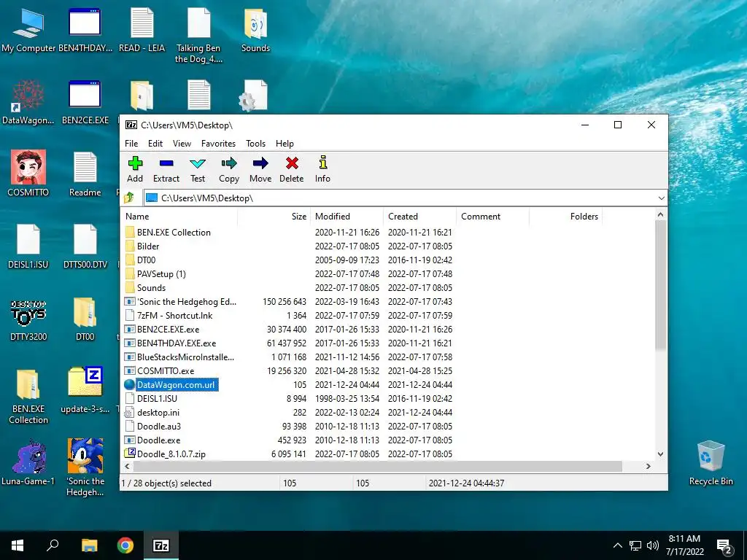The image size is (747, 560).
Task: Show hidden system tray icons
Action: coord(617,545)
